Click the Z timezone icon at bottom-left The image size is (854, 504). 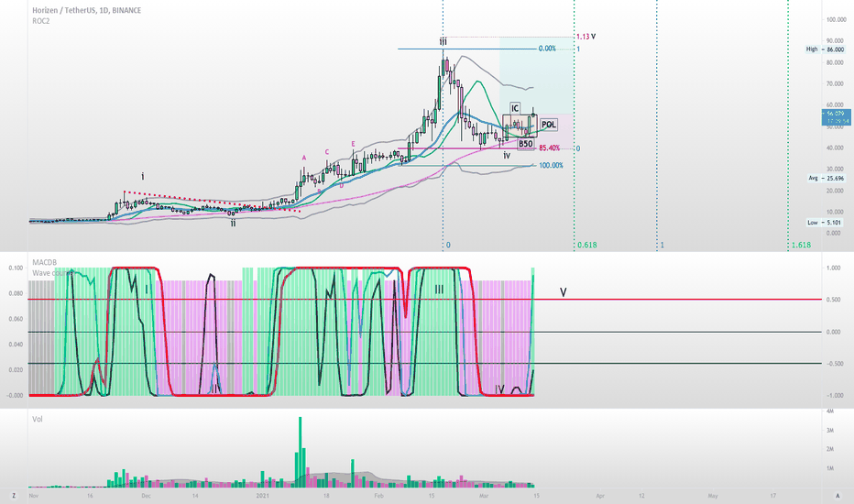(x=14, y=495)
